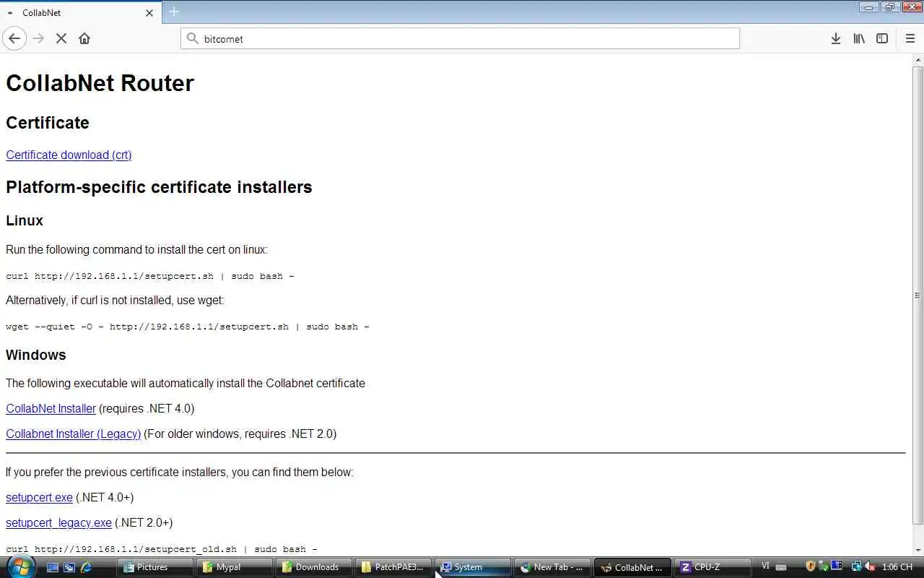924x578 pixels.
Task: Switch to System taskbar window
Action: 473,567
